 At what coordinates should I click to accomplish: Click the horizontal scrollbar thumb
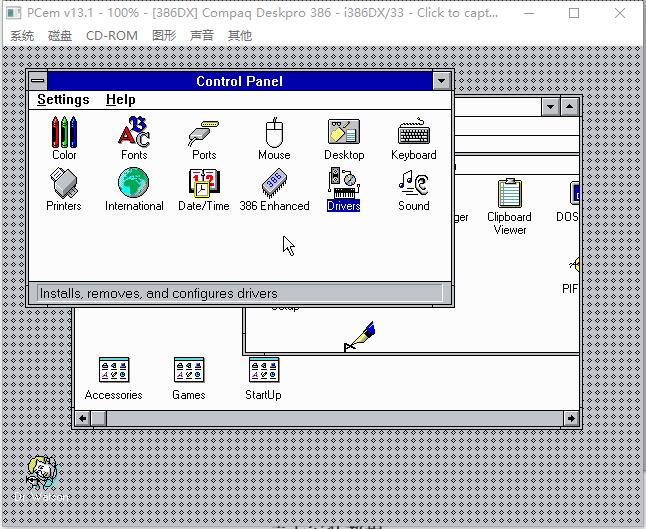click(x=98, y=419)
